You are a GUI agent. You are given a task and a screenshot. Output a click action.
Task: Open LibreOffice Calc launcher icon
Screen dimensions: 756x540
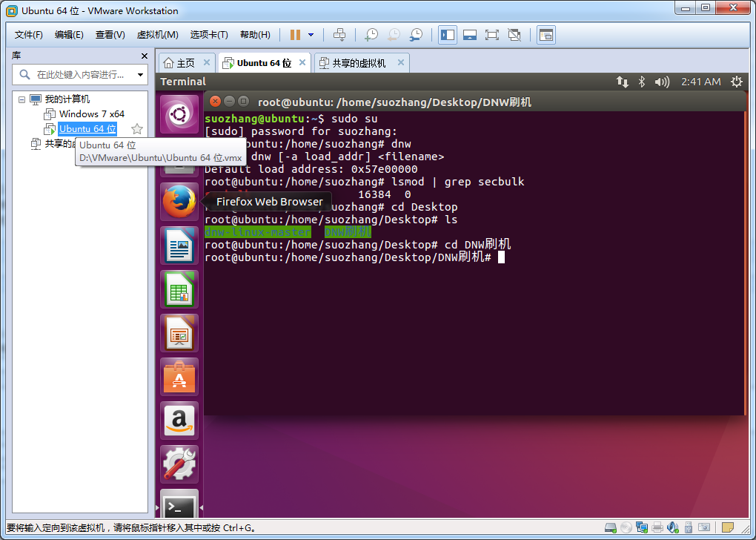[179, 289]
